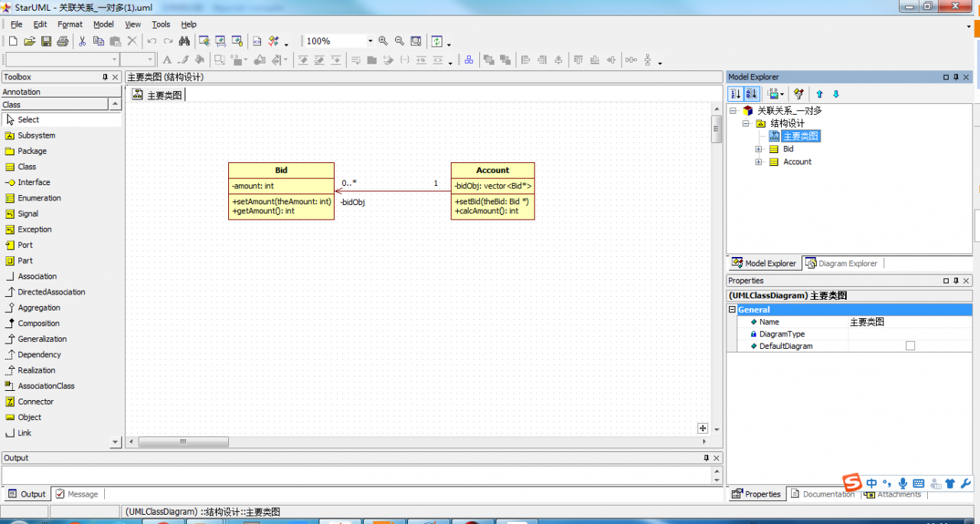Switch to the Diagram Explorer tab
The width and height of the screenshot is (980, 524).
[842, 263]
